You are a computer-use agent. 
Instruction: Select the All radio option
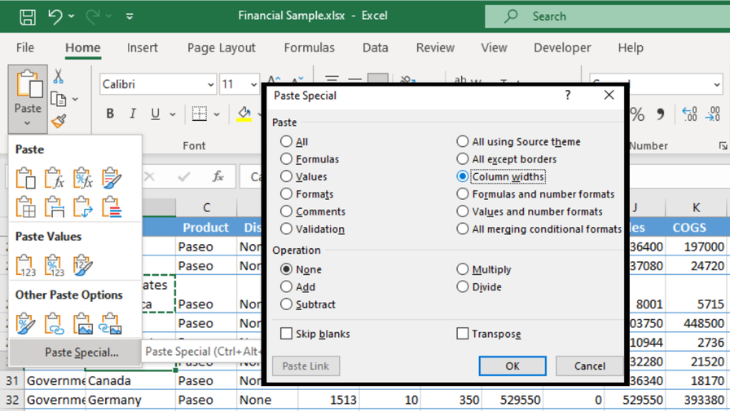click(x=286, y=141)
